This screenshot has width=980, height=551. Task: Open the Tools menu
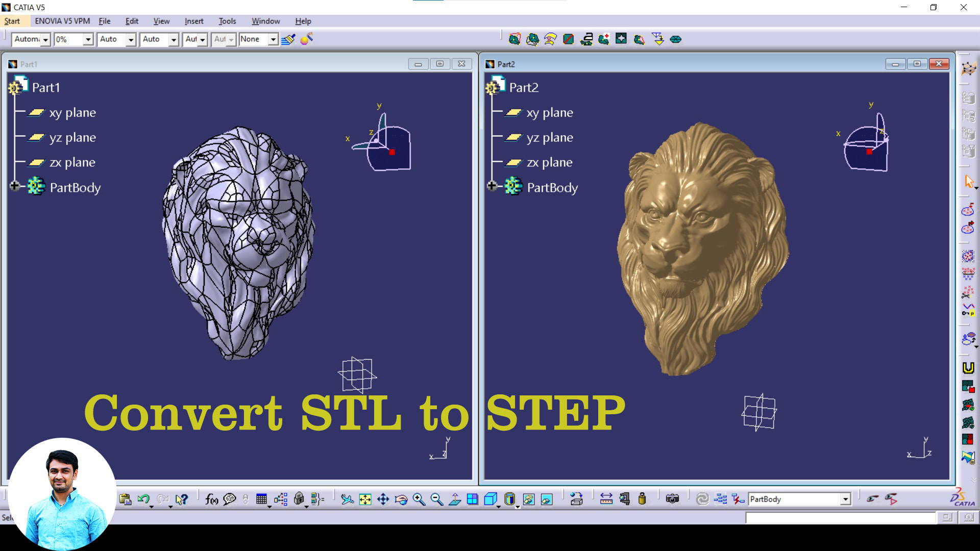point(227,21)
